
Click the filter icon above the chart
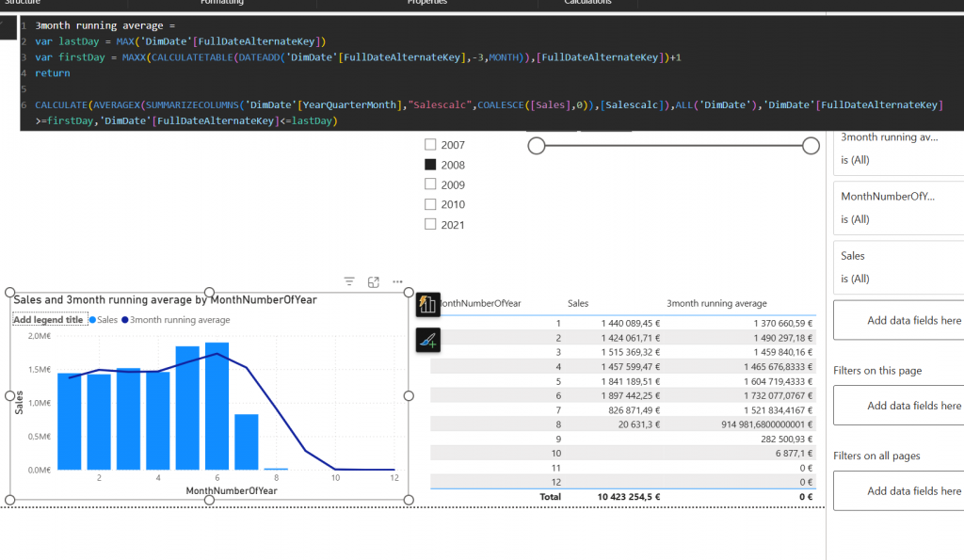point(349,281)
